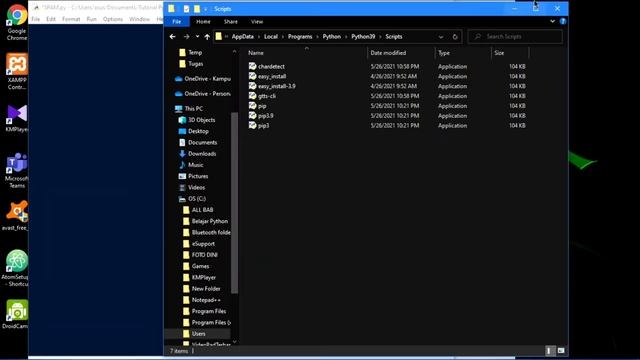Open File tab in Explorer
This screenshot has height=360, width=640.
pos(177,22)
